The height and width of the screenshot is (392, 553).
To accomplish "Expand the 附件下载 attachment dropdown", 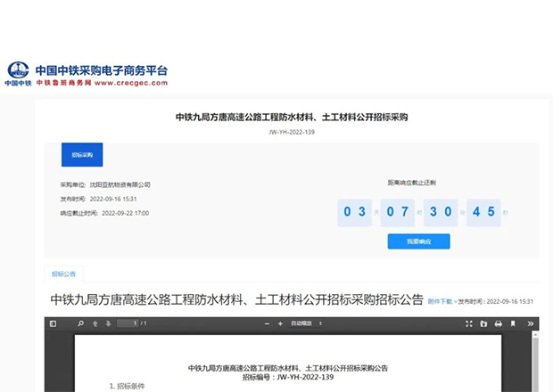I will (442, 301).
